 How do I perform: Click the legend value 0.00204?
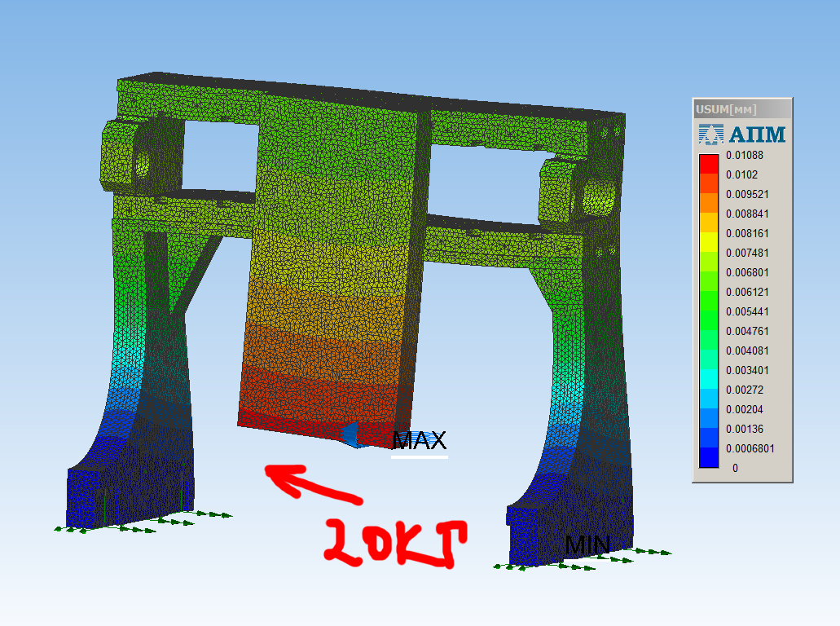point(745,409)
